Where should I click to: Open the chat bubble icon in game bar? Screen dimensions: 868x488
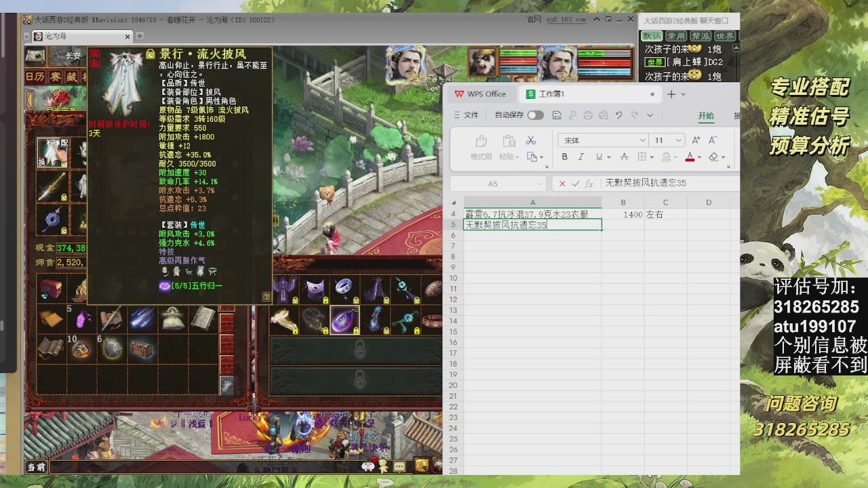(x=399, y=466)
